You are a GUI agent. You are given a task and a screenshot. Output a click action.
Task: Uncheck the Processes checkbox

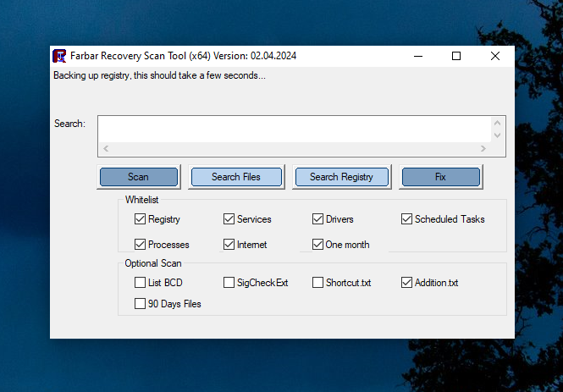pos(140,245)
